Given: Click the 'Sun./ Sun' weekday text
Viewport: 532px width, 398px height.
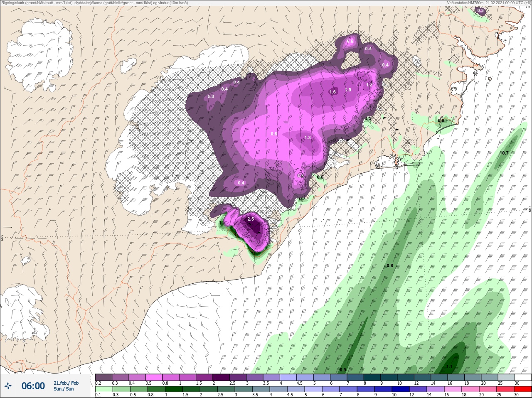Looking at the screenshot, I should click(x=64, y=389).
